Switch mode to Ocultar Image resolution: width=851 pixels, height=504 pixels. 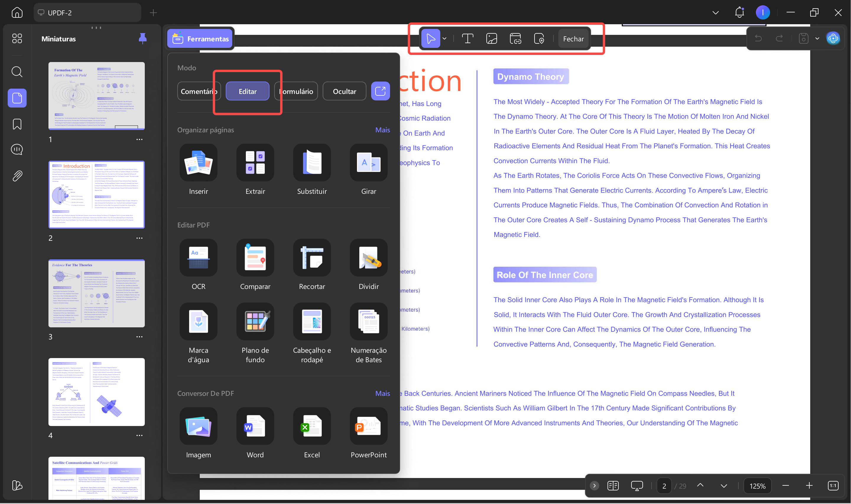[344, 91]
